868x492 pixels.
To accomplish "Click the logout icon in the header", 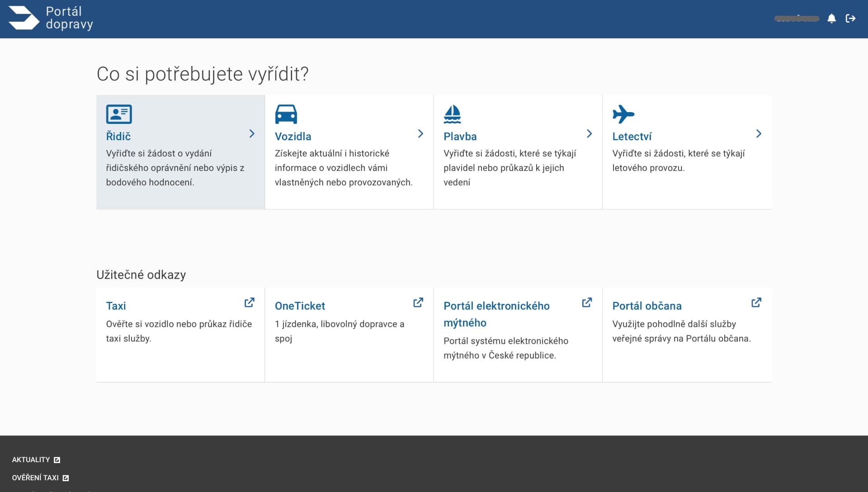I will (x=850, y=19).
